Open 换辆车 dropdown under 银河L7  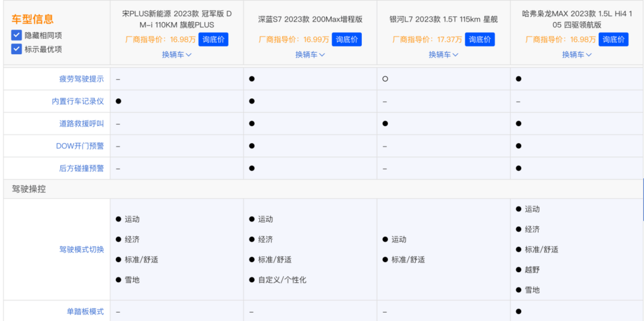click(444, 55)
